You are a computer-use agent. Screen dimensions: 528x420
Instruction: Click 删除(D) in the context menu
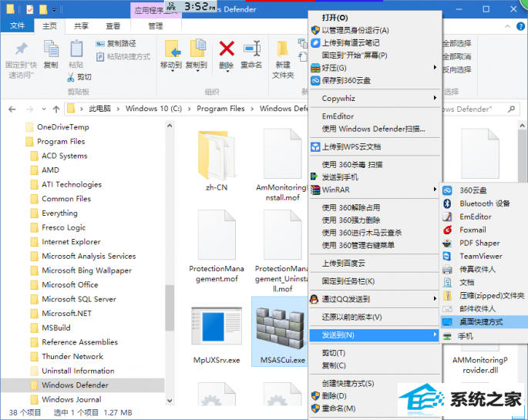[x=375, y=396]
